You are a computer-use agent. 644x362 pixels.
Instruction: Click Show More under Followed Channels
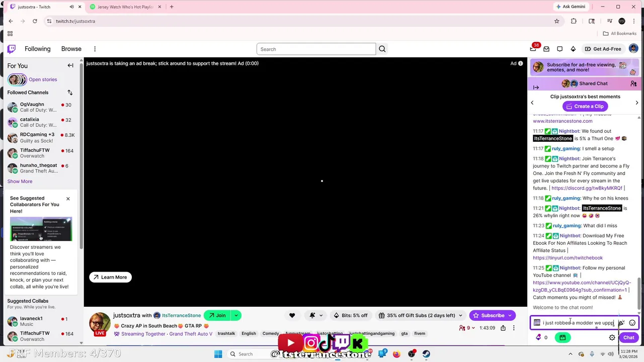click(20, 182)
